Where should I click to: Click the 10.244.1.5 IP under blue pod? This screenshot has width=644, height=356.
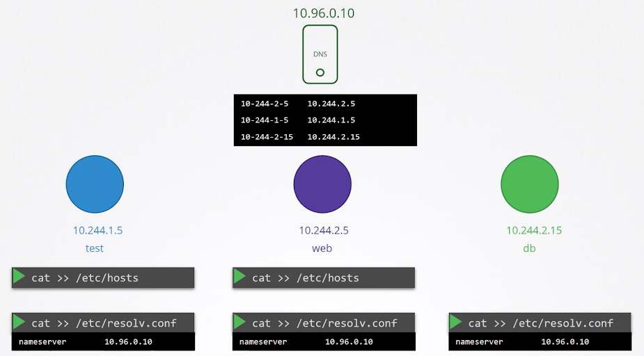coord(97,230)
